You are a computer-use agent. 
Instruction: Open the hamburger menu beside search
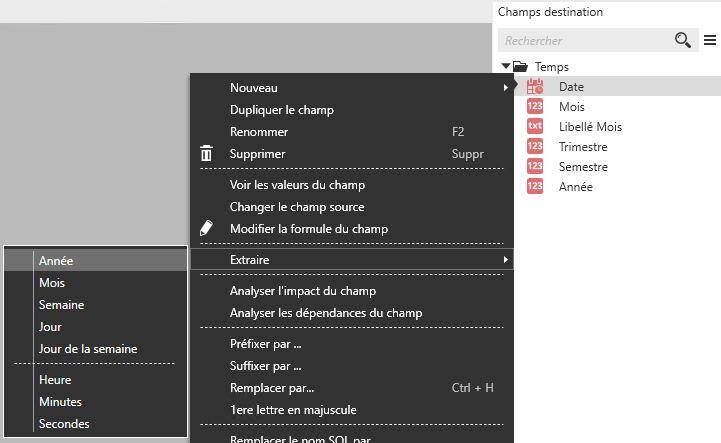coord(710,40)
